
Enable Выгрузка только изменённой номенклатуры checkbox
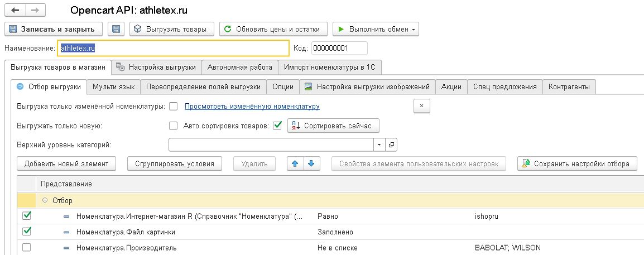coord(173,106)
